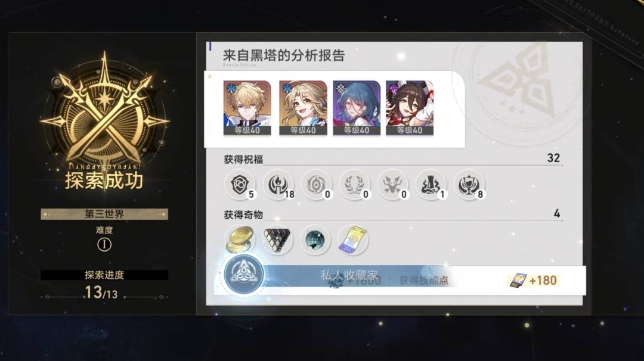Open the blonde female character portrait
The height and width of the screenshot is (361, 644).
click(303, 108)
